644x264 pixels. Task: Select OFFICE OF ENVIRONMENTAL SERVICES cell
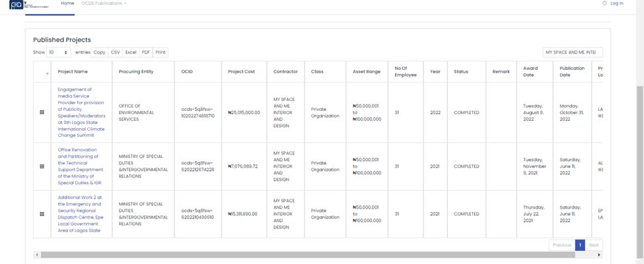(x=143, y=112)
